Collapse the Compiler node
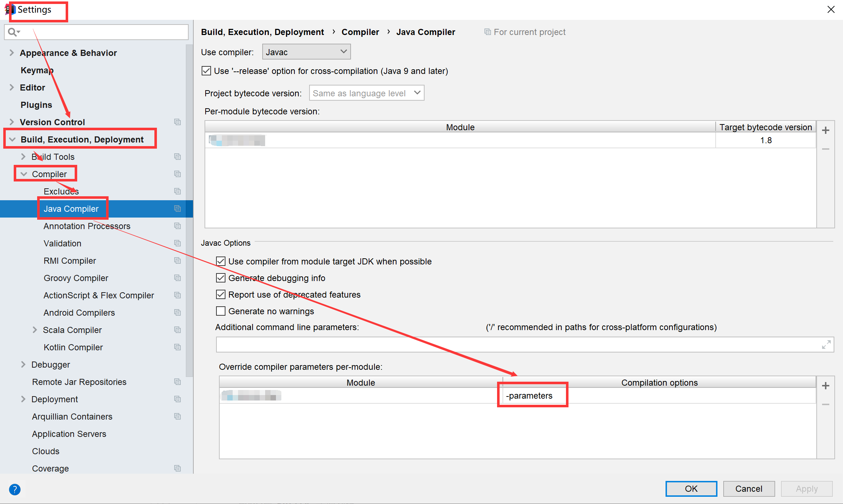This screenshot has width=843, height=504. tap(24, 174)
